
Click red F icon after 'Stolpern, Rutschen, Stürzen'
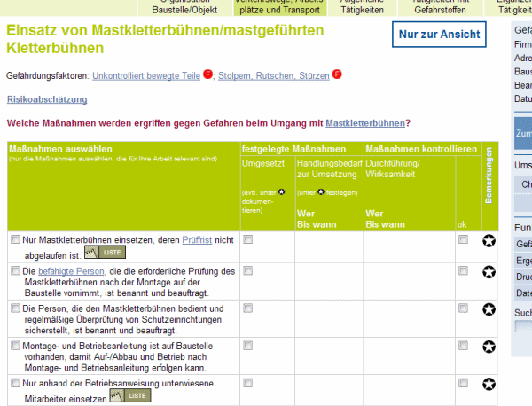pyautogui.click(x=337, y=74)
